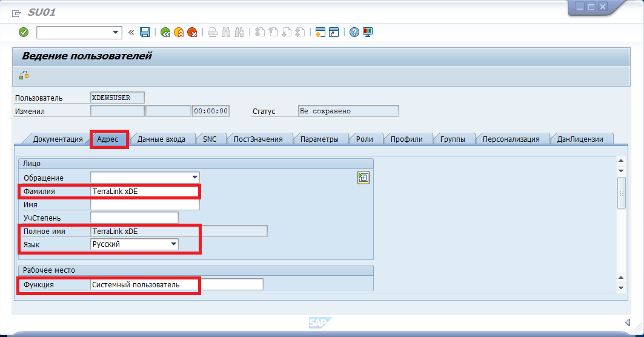Open Help via the question mark icon

(x=354, y=32)
